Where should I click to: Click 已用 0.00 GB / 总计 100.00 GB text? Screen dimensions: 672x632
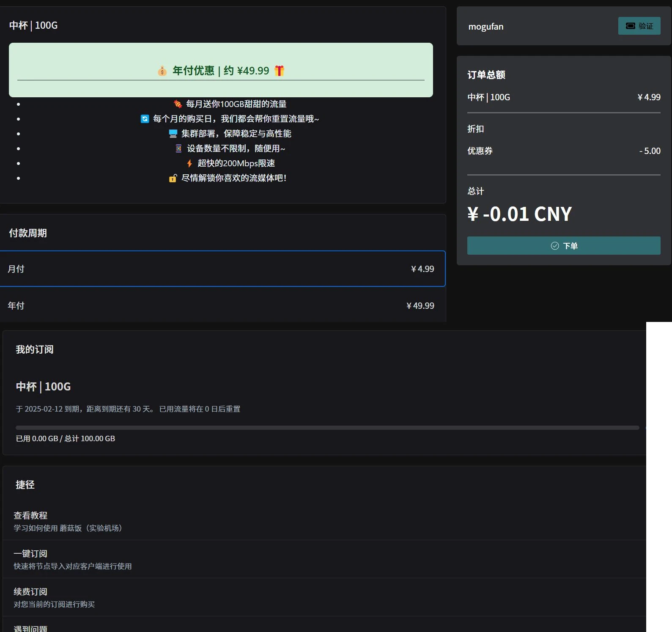tap(66, 439)
